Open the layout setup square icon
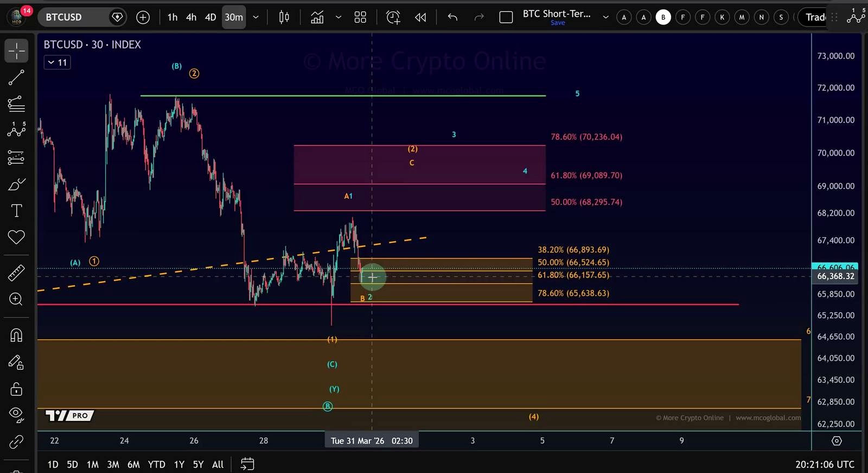The height and width of the screenshot is (473, 868). click(x=506, y=17)
